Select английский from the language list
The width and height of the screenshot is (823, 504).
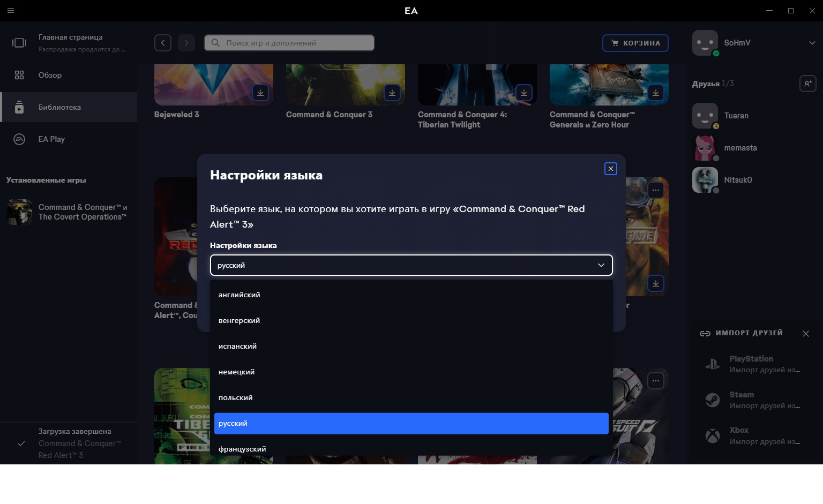tap(411, 295)
